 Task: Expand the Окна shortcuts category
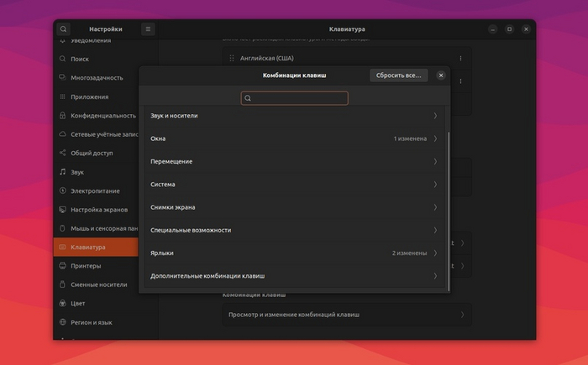[294, 138]
